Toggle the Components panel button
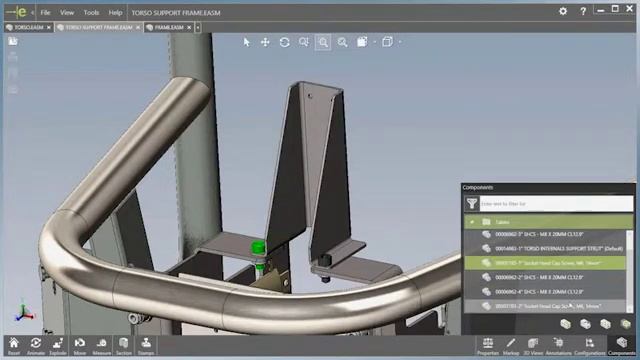 click(622, 346)
